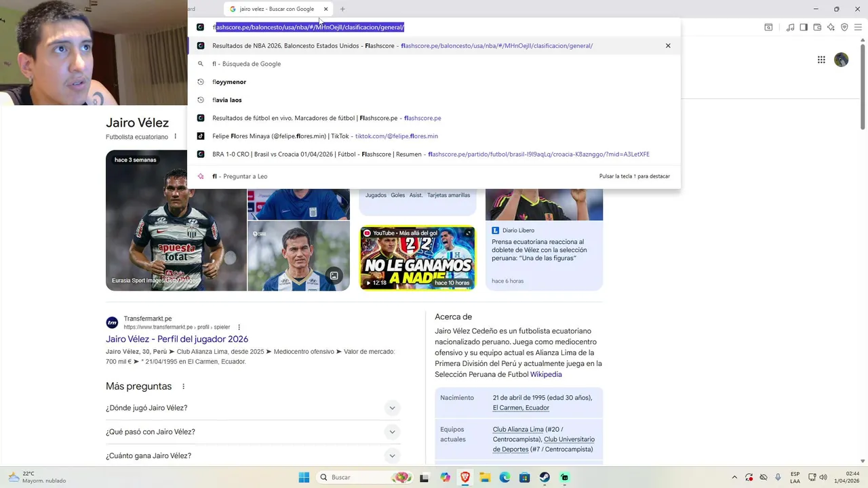Click the Transfermarkt site favicon
Viewport: 868px width, 488px height.
tap(112, 323)
